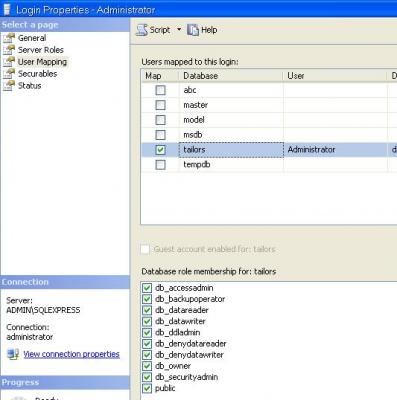The height and width of the screenshot is (400, 397).
Task: Click the Status page icon
Action: pyautogui.click(x=9, y=86)
